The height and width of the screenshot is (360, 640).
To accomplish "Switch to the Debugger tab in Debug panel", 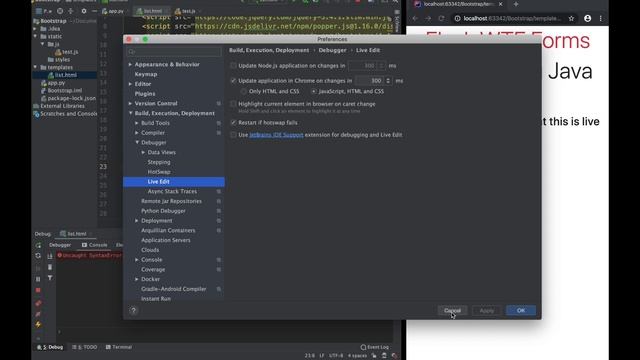I will pyautogui.click(x=60, y=245).
